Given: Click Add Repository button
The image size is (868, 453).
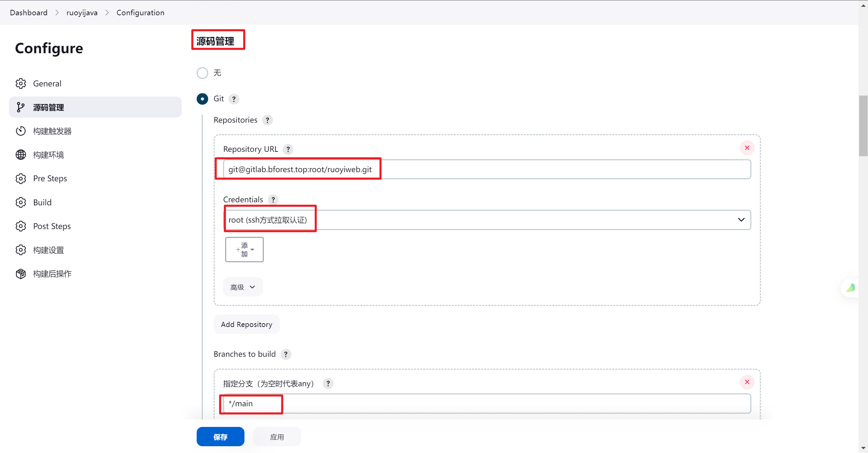Looking at the screenshot, I should [x=246, y=324].
